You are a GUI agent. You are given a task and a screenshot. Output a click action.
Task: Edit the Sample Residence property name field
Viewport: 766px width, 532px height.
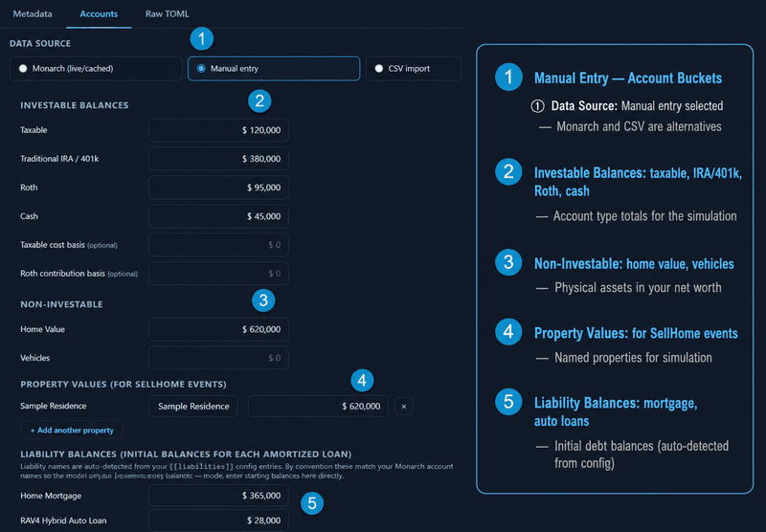(193, 406)
